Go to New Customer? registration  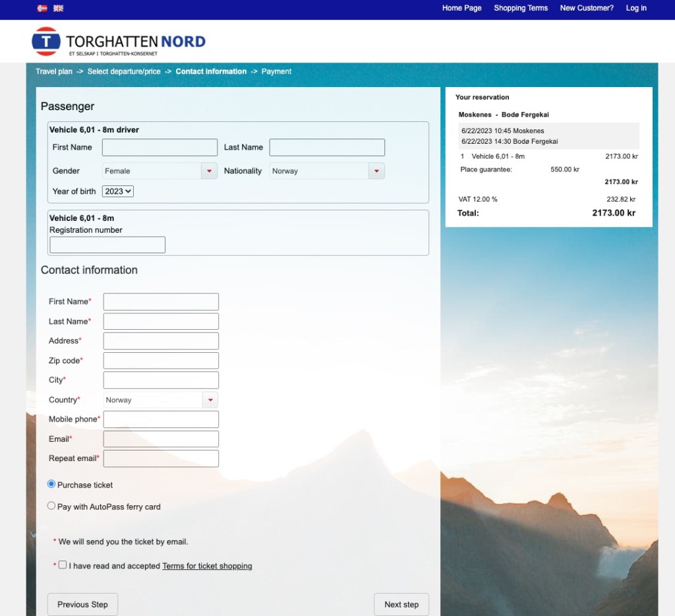(x=587, y=8)
